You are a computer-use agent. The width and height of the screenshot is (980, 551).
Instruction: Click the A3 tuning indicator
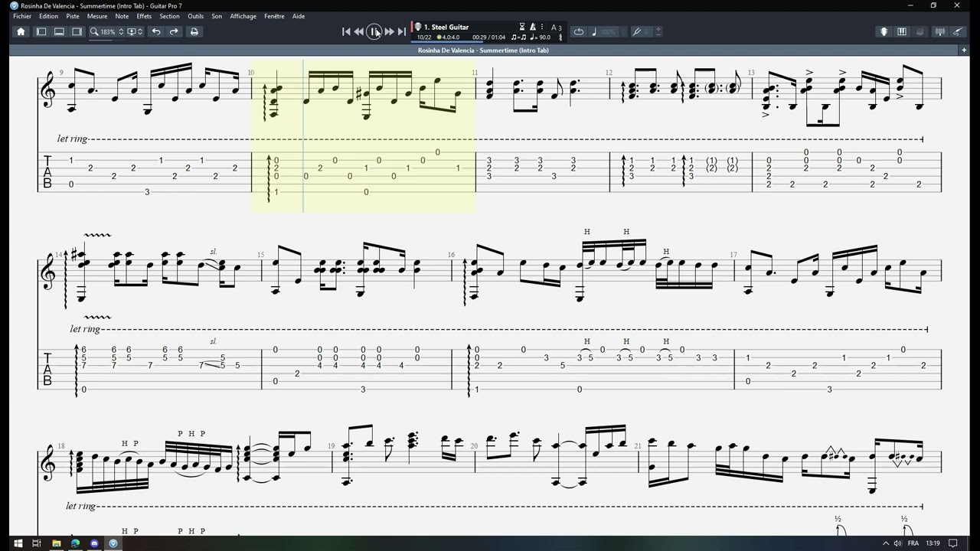(557, 28)
